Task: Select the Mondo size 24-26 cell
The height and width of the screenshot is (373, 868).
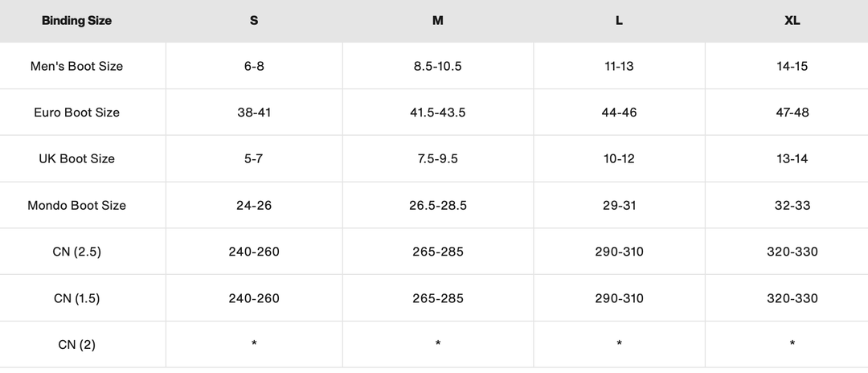Action: click(x=254, y=205)
